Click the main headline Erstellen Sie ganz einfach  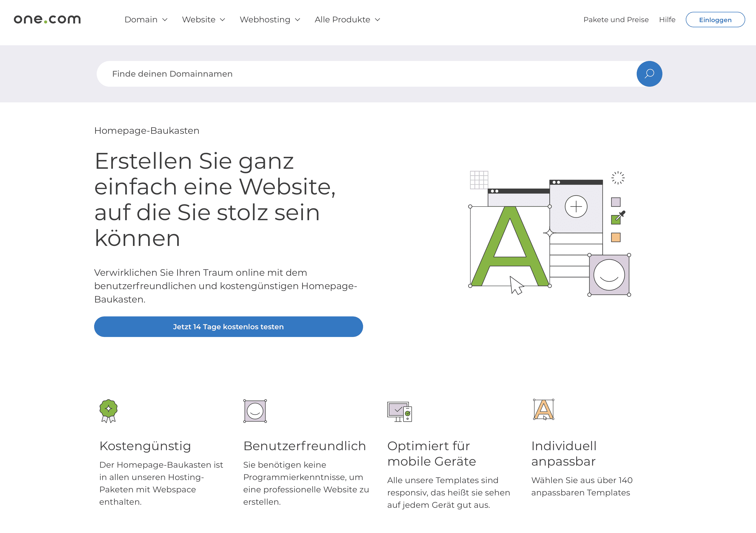coord(215,199)
